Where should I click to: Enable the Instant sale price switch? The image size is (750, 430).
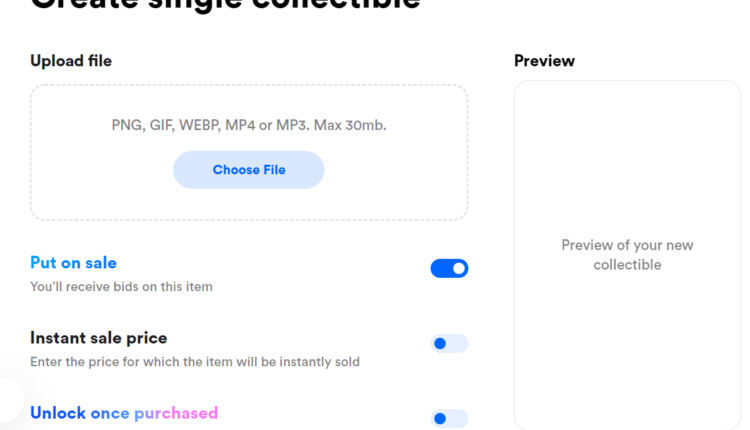[449, 344]
